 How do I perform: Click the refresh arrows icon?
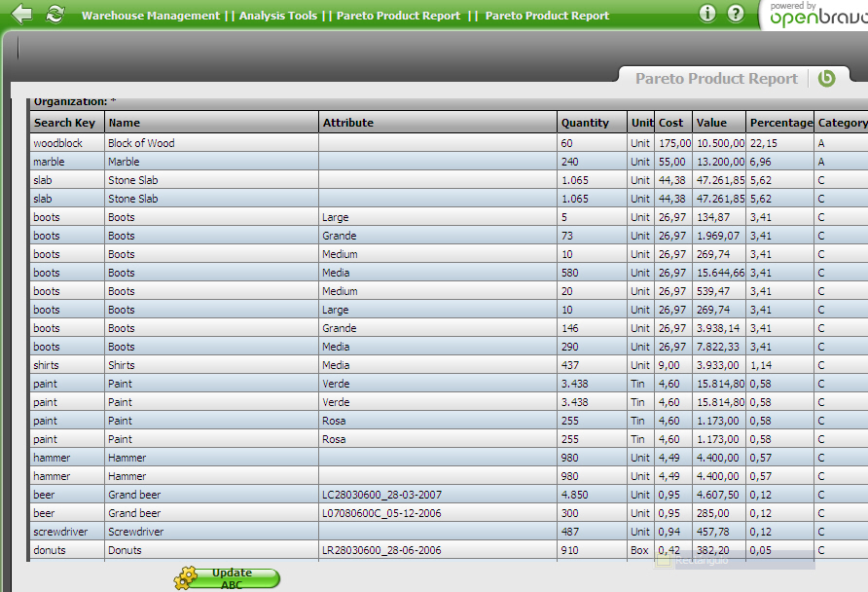(x=54, y=14)
